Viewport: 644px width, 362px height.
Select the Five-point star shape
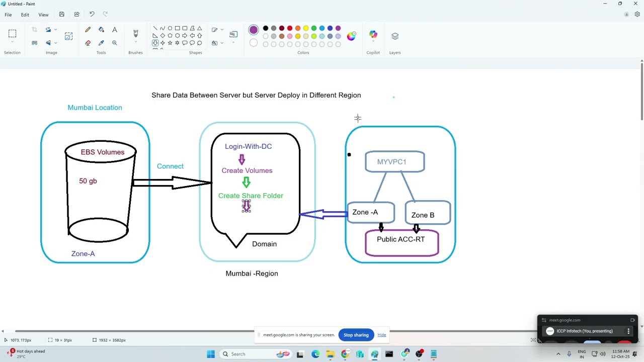point(170,43)
